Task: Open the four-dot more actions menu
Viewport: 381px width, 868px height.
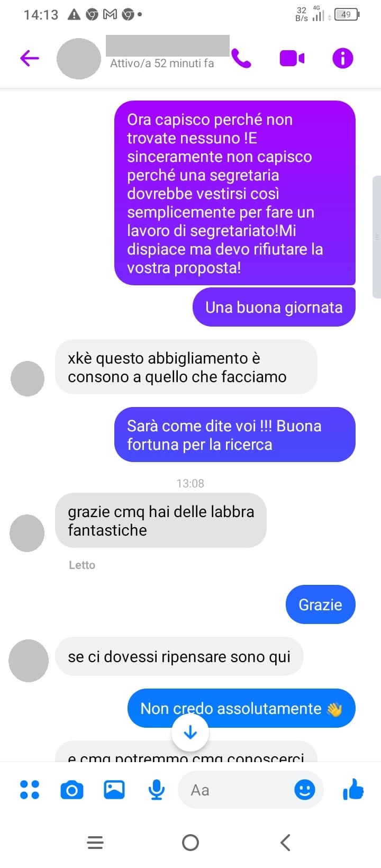Action: [30, 790]
